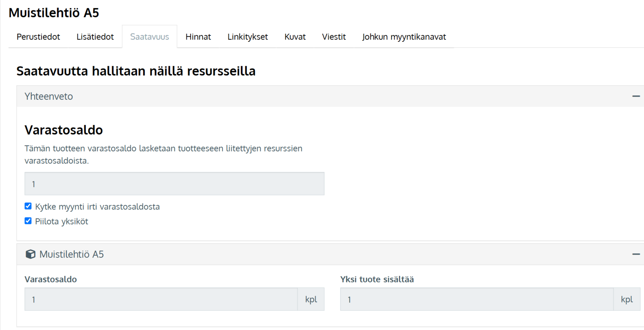Select the Saatavuus tab

tap(149, 37)
